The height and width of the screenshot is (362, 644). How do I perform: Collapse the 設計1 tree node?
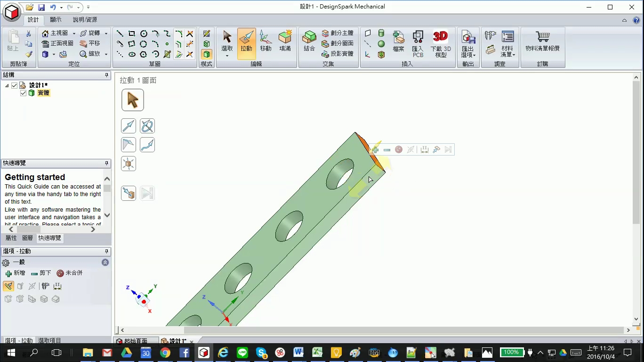pos(7,86)
